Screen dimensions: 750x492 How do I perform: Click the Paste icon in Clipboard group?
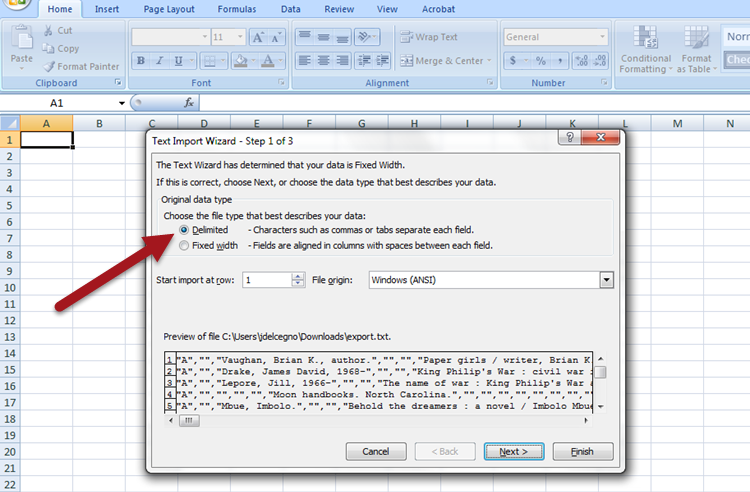click(22, 37)
